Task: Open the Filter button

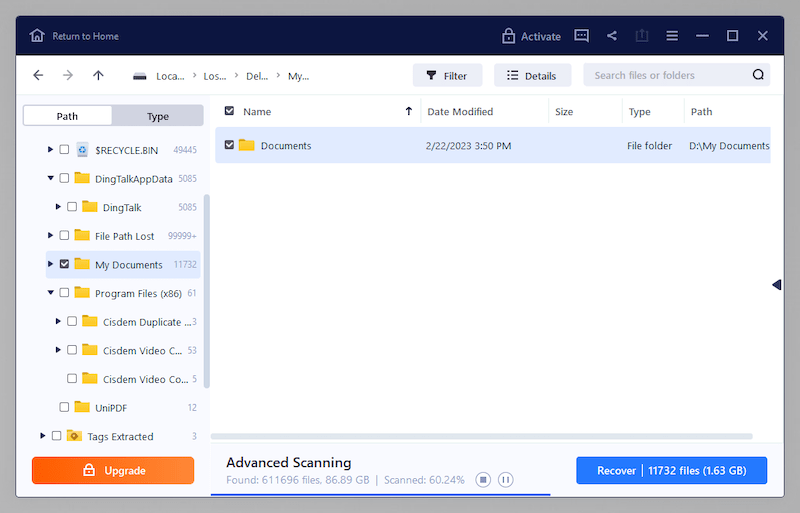Action: tap(447, 76)
